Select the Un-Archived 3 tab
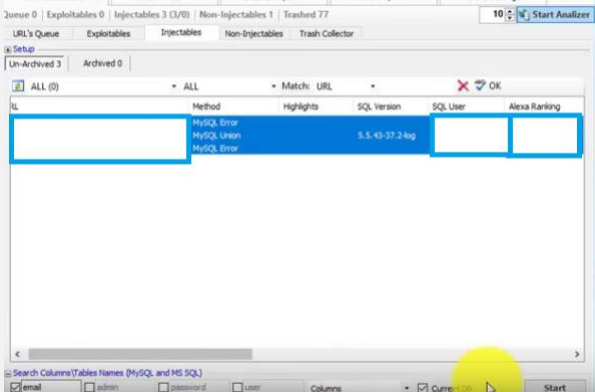The image size is (595, 392). (x=35, y=64)
